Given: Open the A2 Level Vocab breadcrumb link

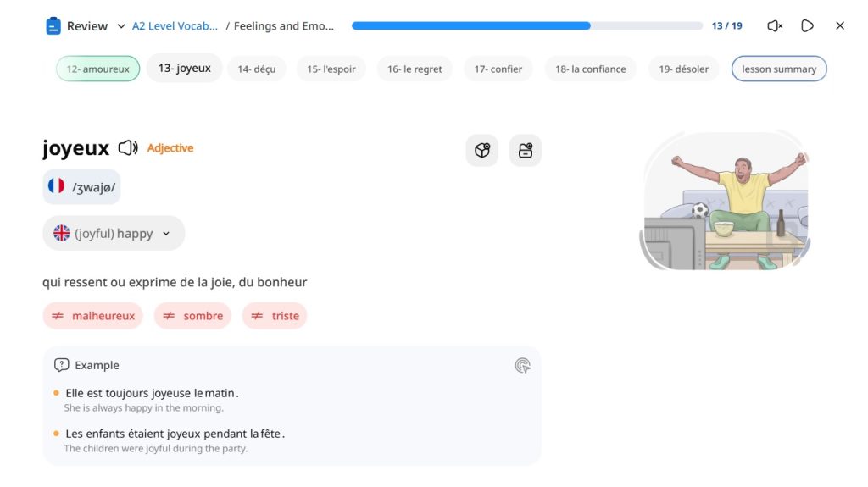Looking at the screenshot, I should (x=175, y=26).
